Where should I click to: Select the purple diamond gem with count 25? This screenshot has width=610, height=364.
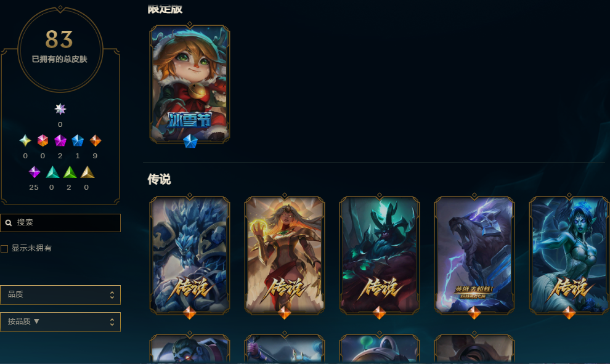click(35, 172)
